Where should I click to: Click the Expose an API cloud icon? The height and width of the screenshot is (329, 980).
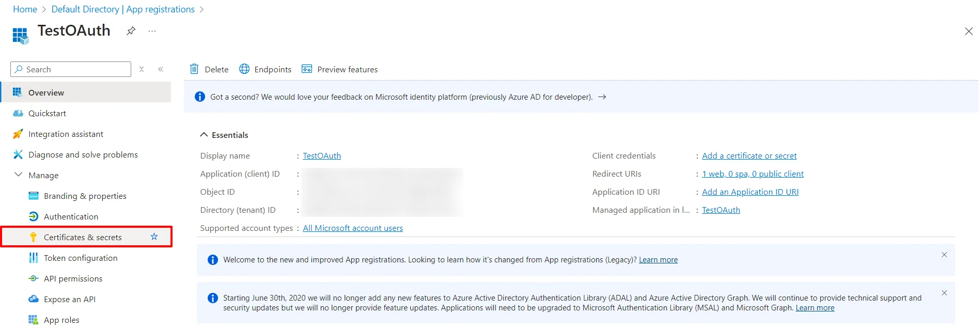pos(34,299)
